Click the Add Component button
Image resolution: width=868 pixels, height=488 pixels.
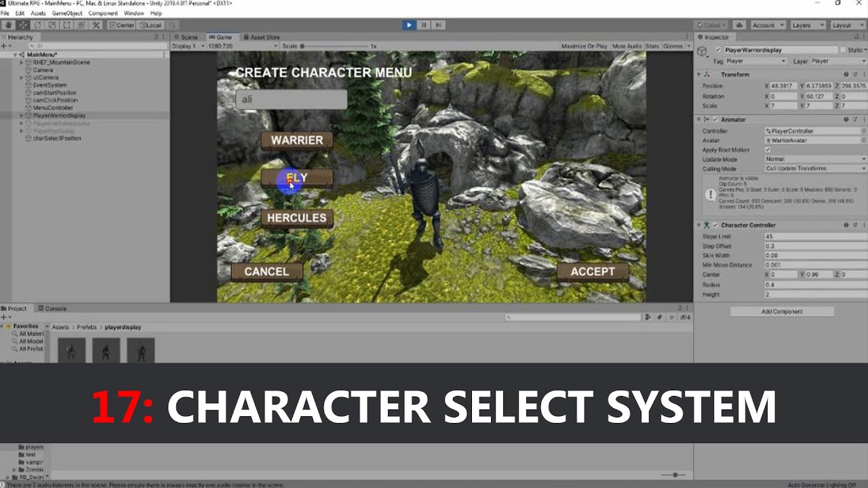[782, 312]
